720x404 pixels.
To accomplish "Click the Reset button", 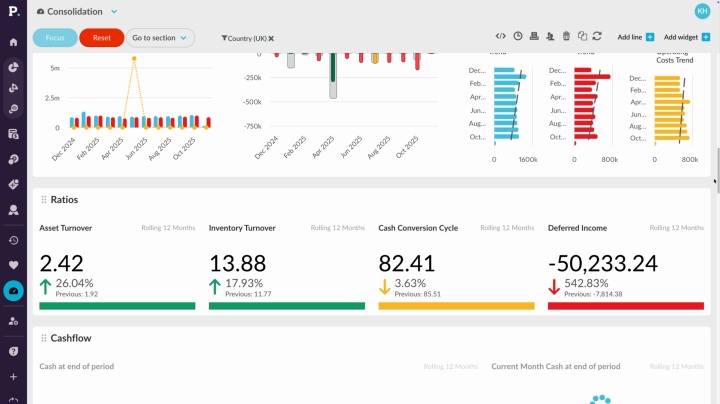I will pyautogui.click(x=102, y=38).
